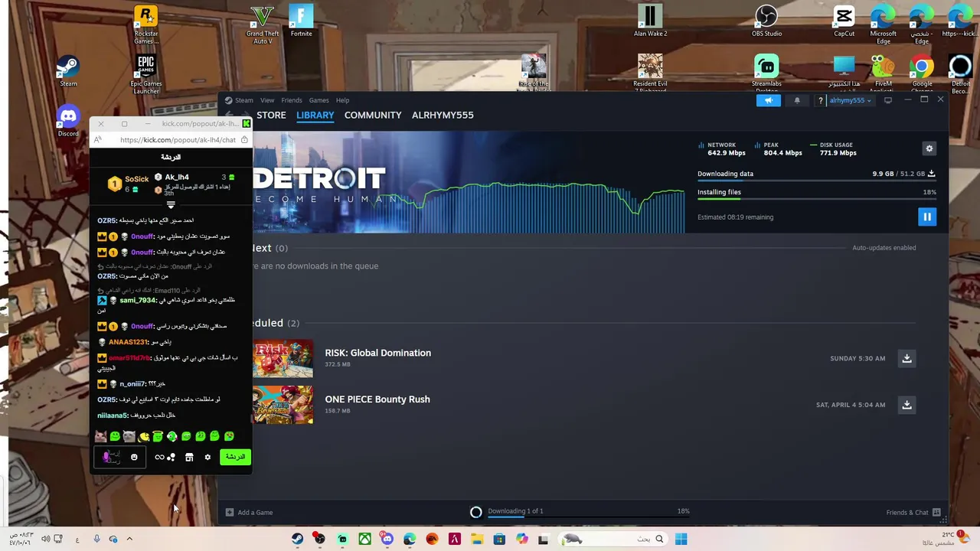This screenshot has width=980, height=551.
Task: Open ONE PIECE Bounty Rush thumbnail
Action: coord(283,405)
